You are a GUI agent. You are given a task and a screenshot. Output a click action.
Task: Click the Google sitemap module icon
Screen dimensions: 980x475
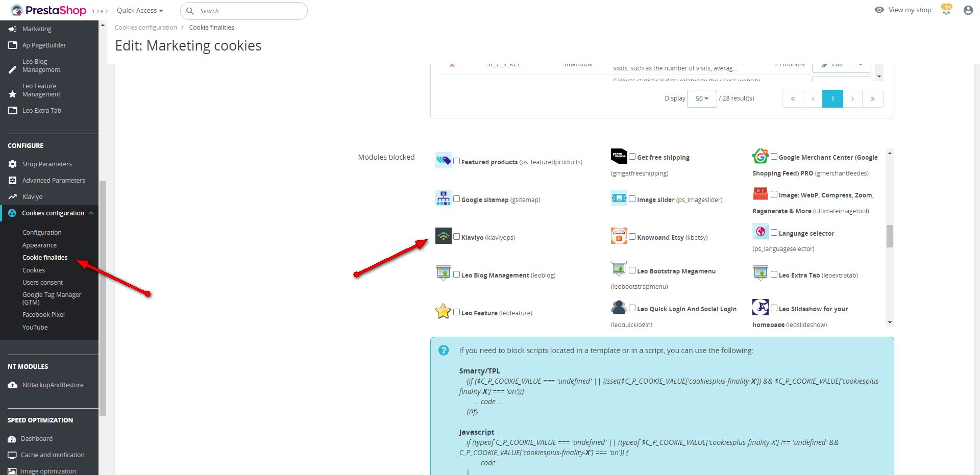click(x=443, y=198)
